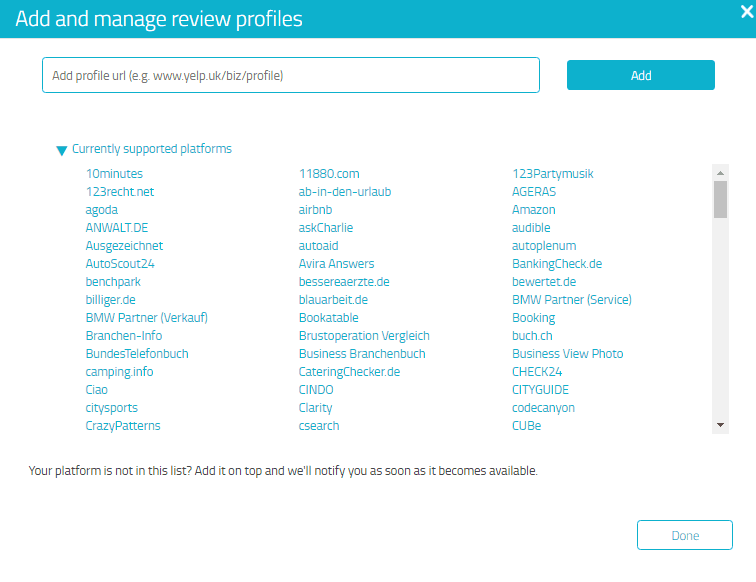
Task: Select the autoaid platform
Action: (319, 246)
